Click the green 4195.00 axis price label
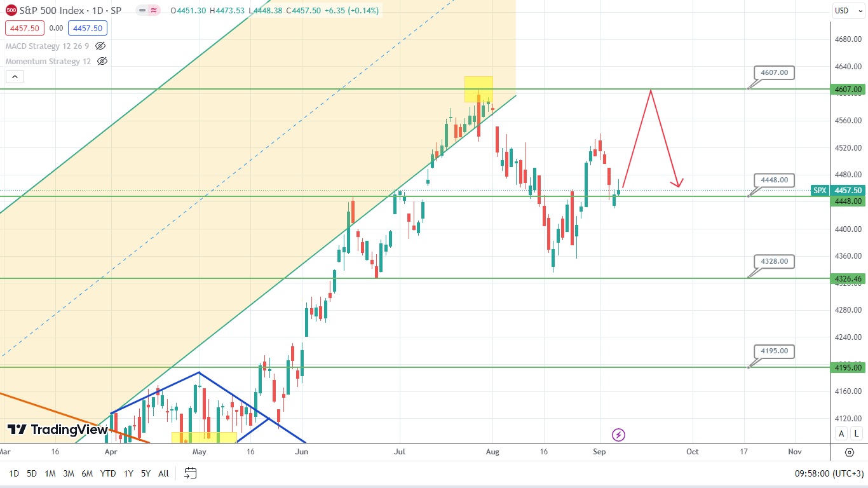868x488 pixels. [848, 367]
